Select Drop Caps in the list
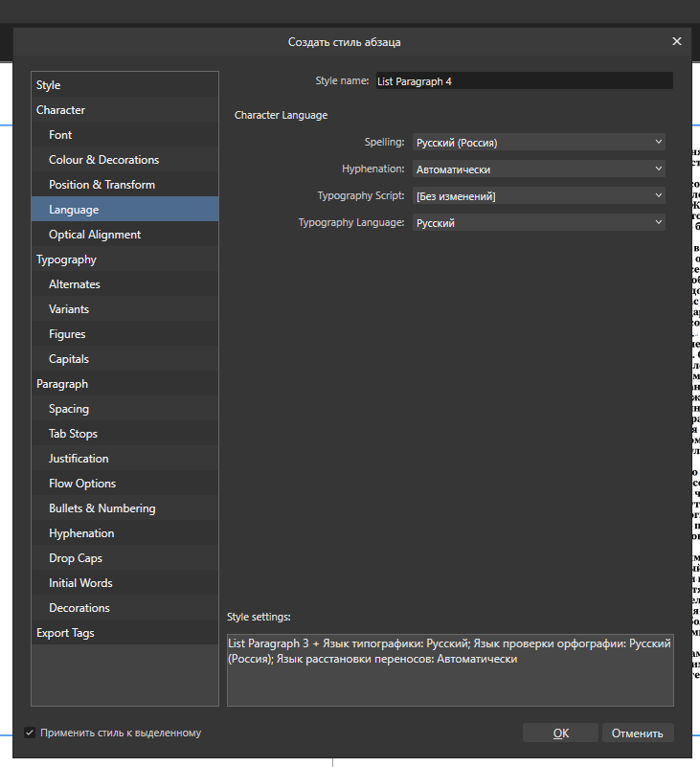This screenshot has height=767, width=700. pos(76,558)
